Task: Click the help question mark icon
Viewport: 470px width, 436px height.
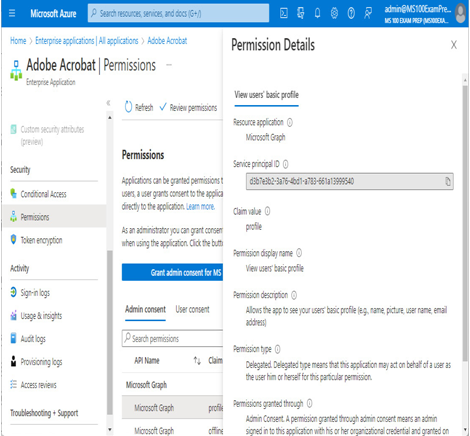Action: tap(351, 13)
